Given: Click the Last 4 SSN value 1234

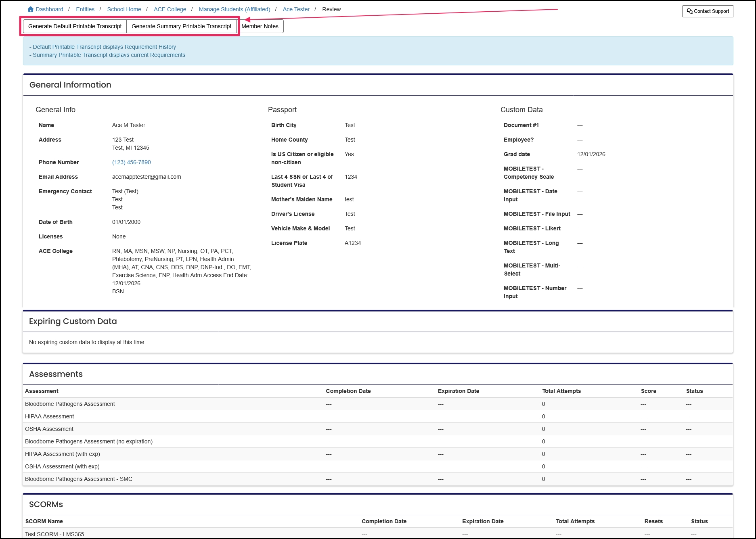Looking at the screenshot, I should (351, 177).
